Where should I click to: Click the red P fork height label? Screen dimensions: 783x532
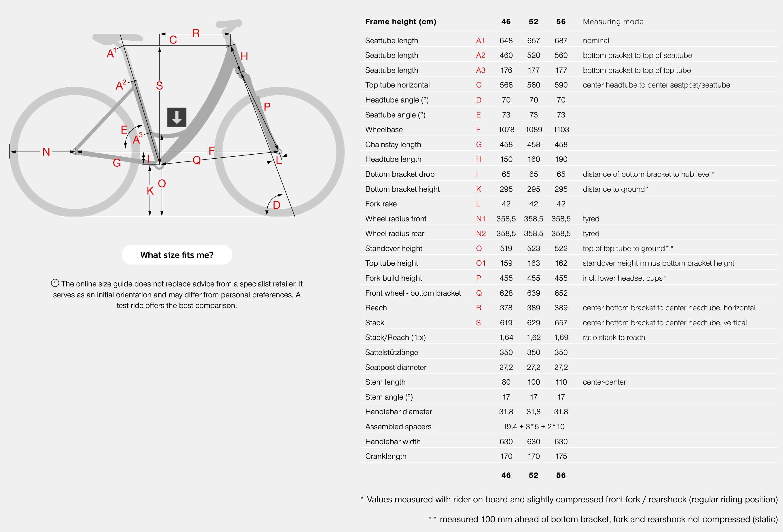coord(267,107)
